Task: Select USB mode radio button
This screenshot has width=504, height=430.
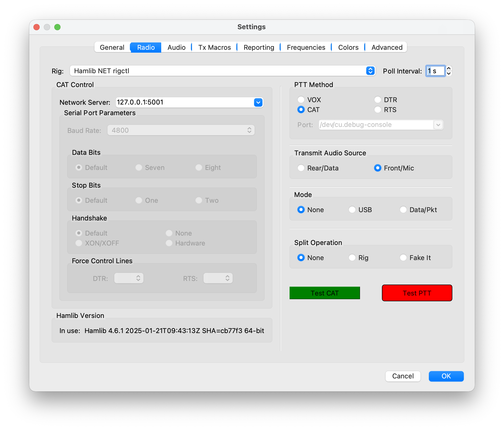Action: tap(352, 210)
